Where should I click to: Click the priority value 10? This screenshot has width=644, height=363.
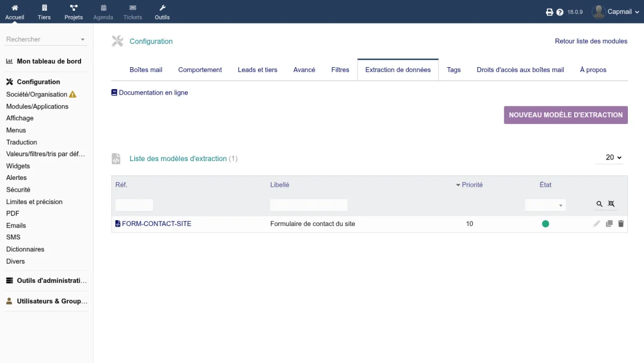coord(470,224)
